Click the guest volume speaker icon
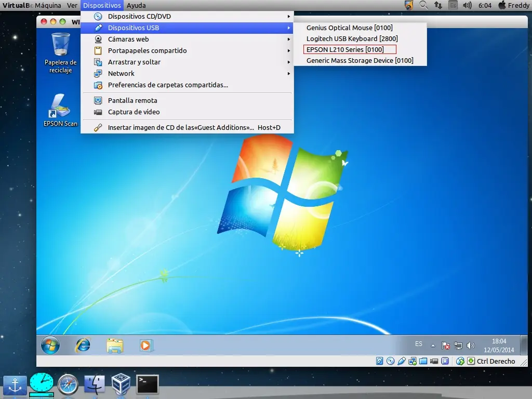 click(470, 345)
